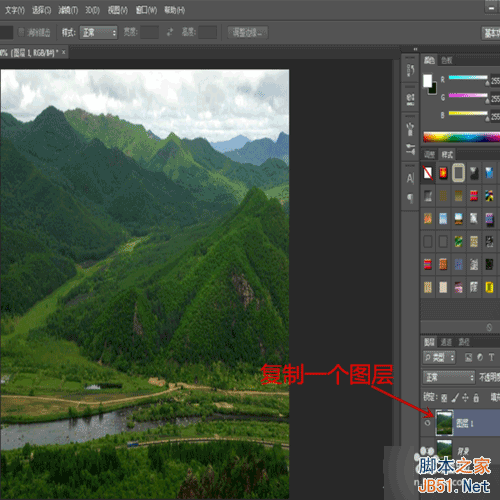
Task: Open the Paragraph panel icon (¶)
Action: pyautogui.click(x=410, y=199)
